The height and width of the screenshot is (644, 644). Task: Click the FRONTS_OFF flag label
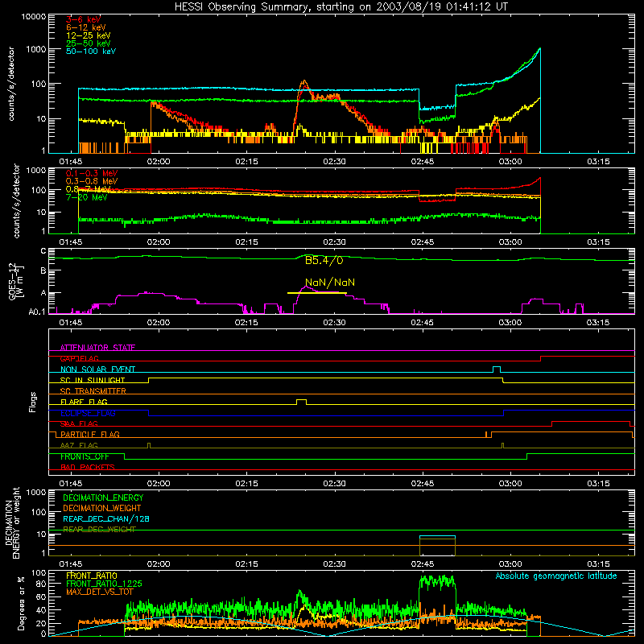(85, 456)
